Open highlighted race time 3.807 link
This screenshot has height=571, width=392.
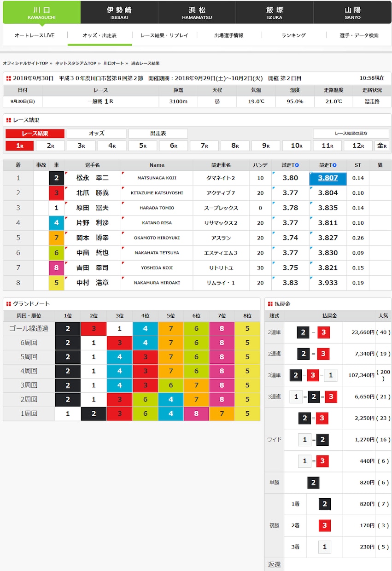pyautogui.click(x=328, y=178)
